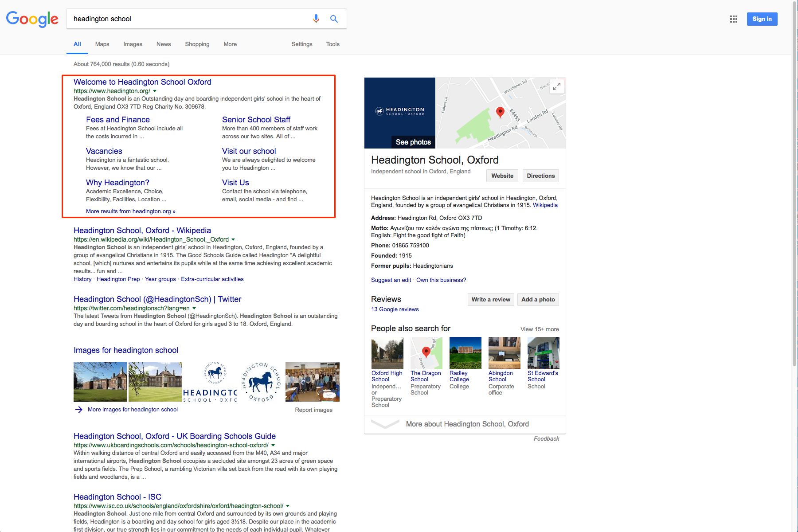The width and height of the screenshot is (798, 532).
Task: Click the Website button in knowledge panel
Action: pyautogui.click(x=502, y=176)
